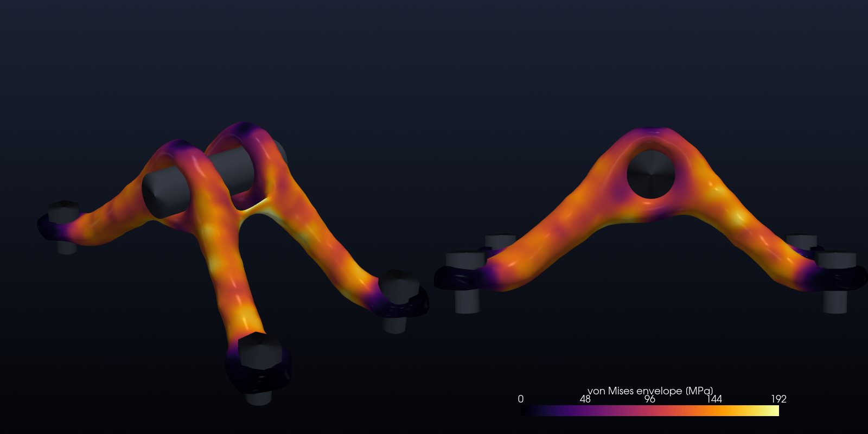Select the "144" legend tick label
This screenshot has height=434, width=868.
click(714, 399)
